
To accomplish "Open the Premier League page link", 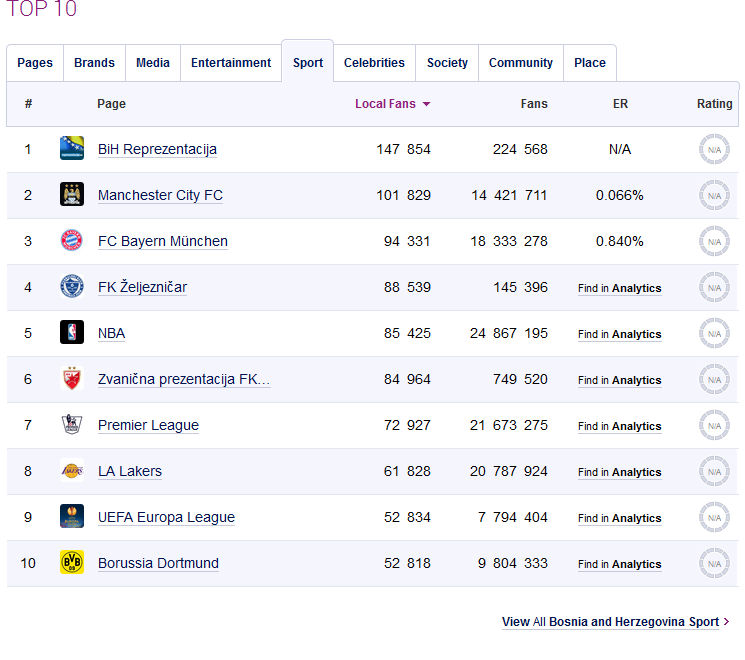I will pyautogui.click(x=148, y=426).
